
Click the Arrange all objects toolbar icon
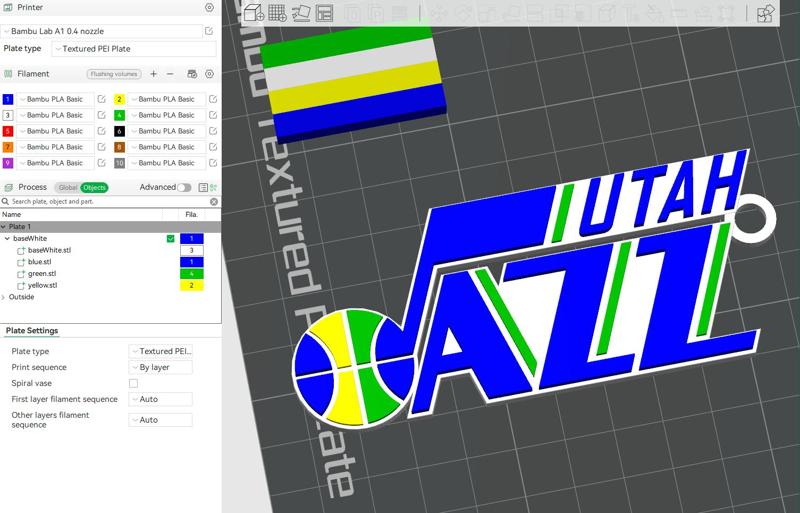click(324, 13)
